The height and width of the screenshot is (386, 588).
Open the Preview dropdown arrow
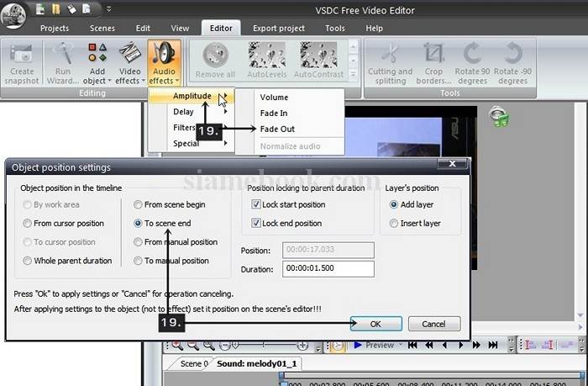(x=401, y=345)
